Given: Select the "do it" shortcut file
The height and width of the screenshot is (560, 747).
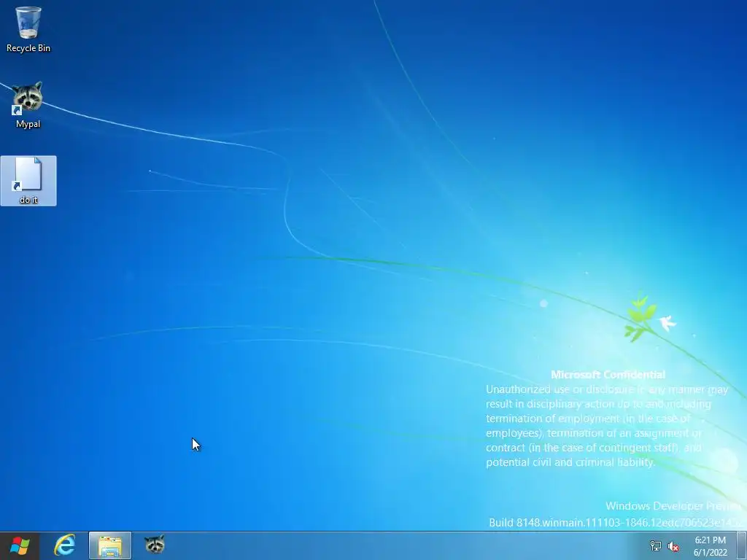Looking at the screenshot, I should 28,181.
